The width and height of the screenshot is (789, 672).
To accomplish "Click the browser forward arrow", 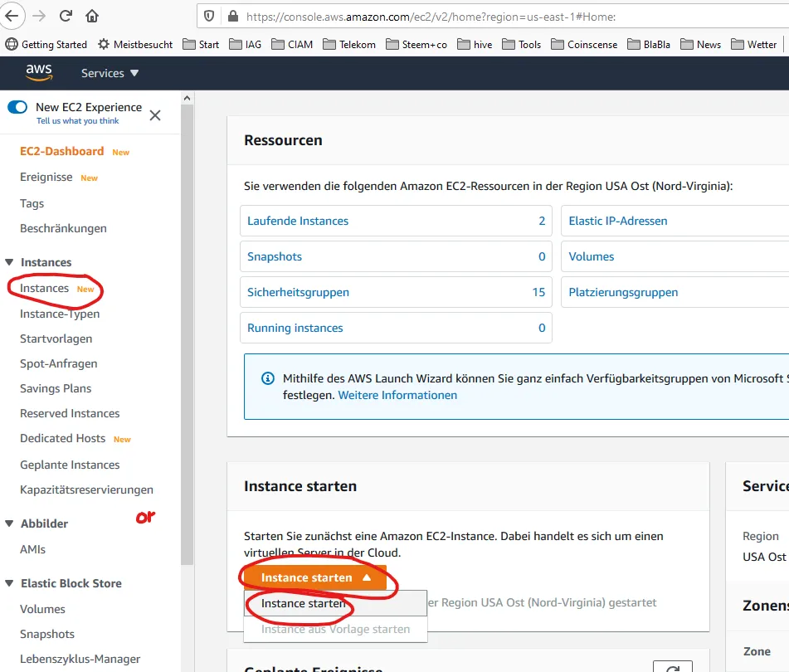I will [39, 16].
